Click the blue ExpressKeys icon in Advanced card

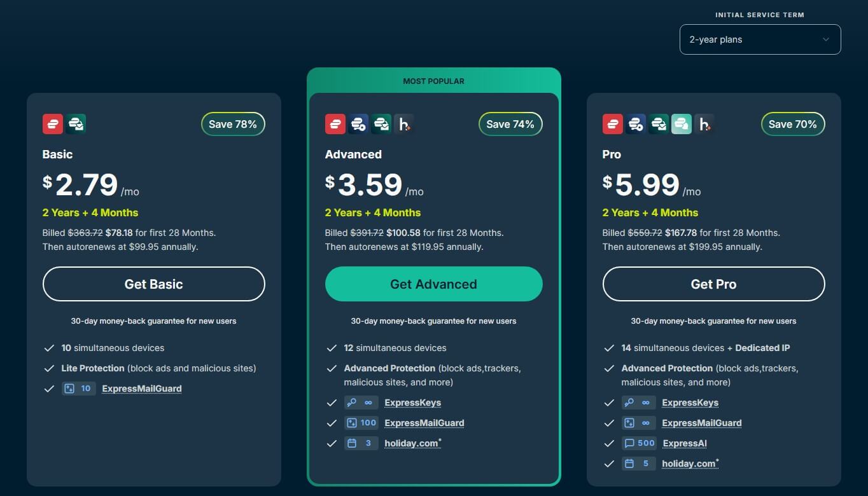coord(358,124)
